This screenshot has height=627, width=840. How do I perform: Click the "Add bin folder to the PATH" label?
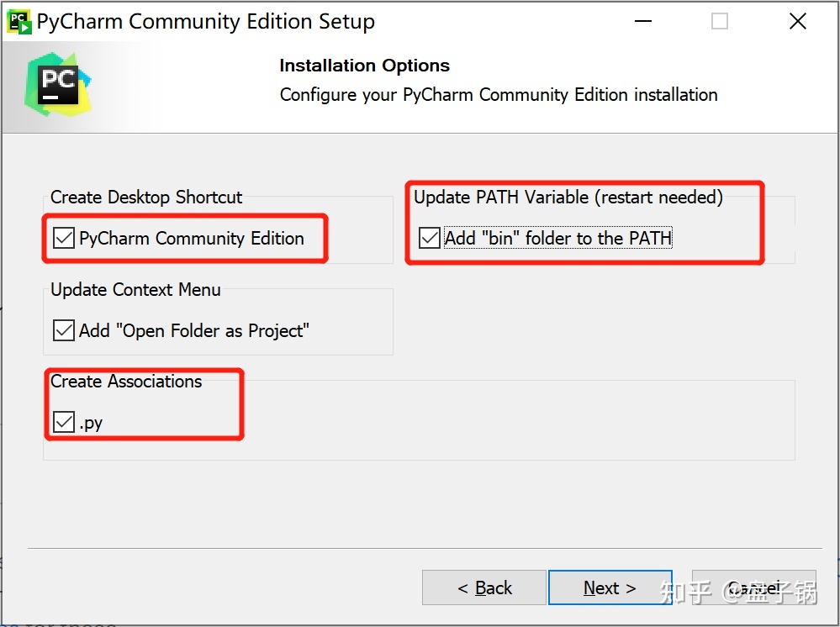pos(557,238)
